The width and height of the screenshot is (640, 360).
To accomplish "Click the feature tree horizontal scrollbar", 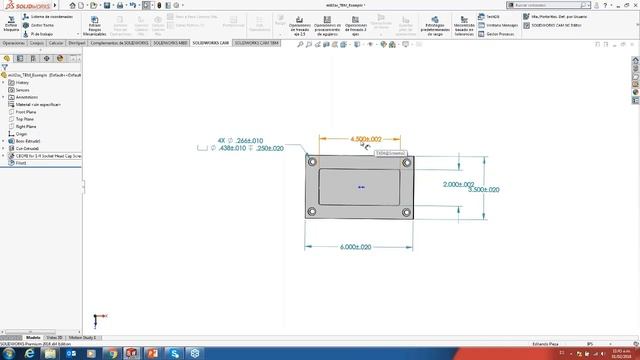I will tap(30, 332).
